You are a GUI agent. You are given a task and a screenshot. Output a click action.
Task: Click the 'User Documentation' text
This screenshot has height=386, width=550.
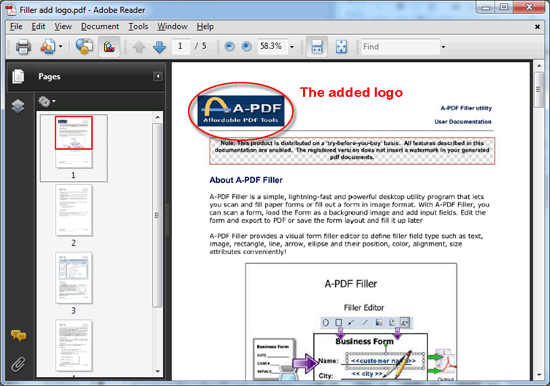463,122
